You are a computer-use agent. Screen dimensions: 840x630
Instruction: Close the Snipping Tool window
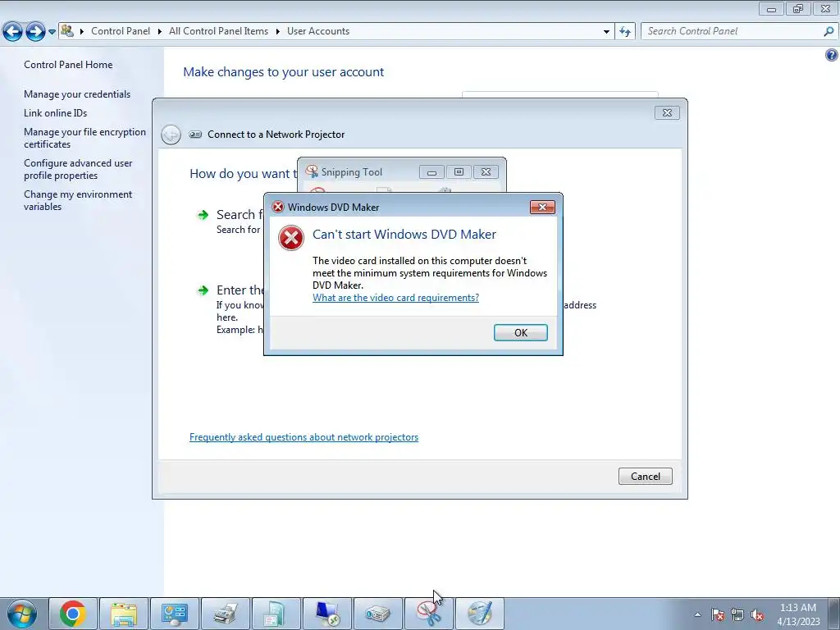pyautogui.click(x=486, y=172)
